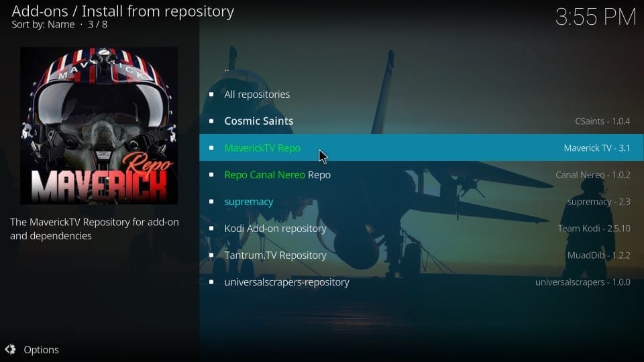Viewport: 644px width, 362px height.
Task: Click bullet icon beside All repositories
Action: (x=211, y=95)
